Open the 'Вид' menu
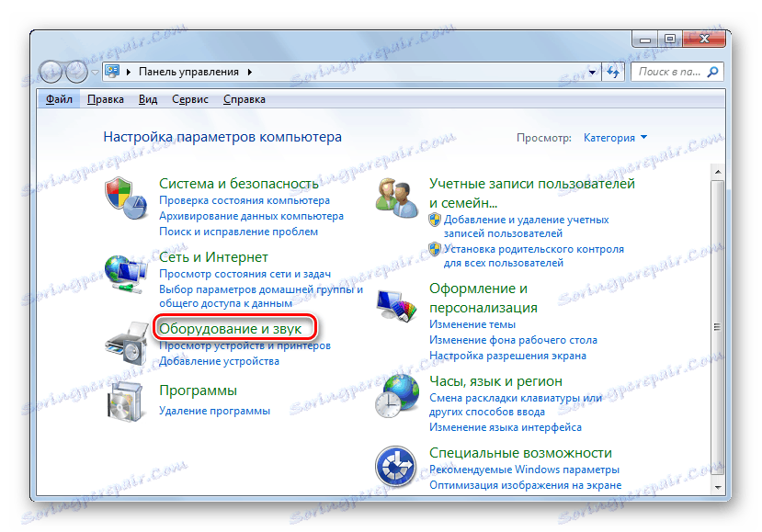This screenshot has width=762, height=532. (x=148, y=99)
